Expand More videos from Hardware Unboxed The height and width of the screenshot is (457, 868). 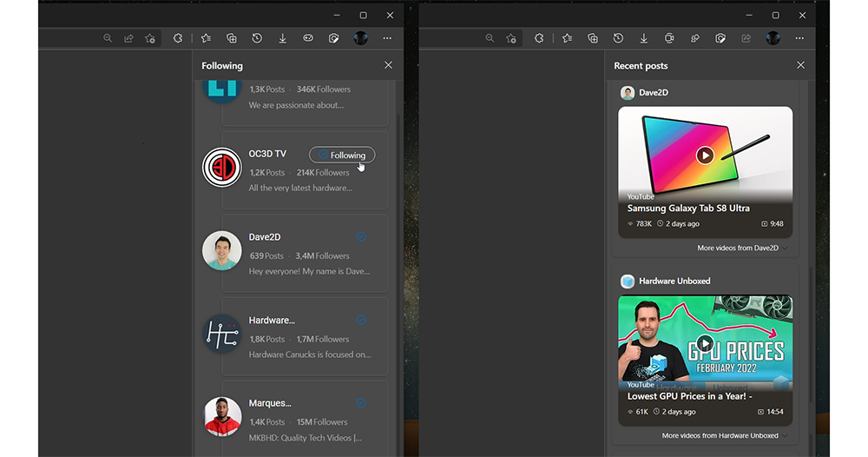pos(724,435)
